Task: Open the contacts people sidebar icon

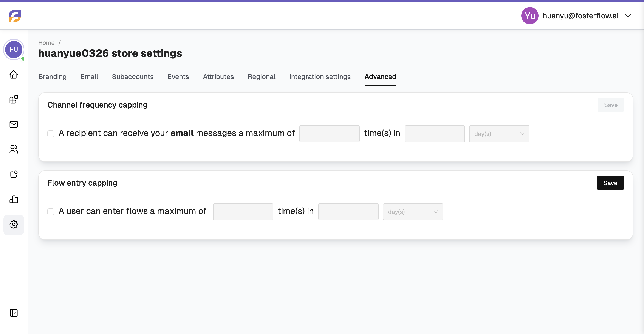Action: click(14, 149)
